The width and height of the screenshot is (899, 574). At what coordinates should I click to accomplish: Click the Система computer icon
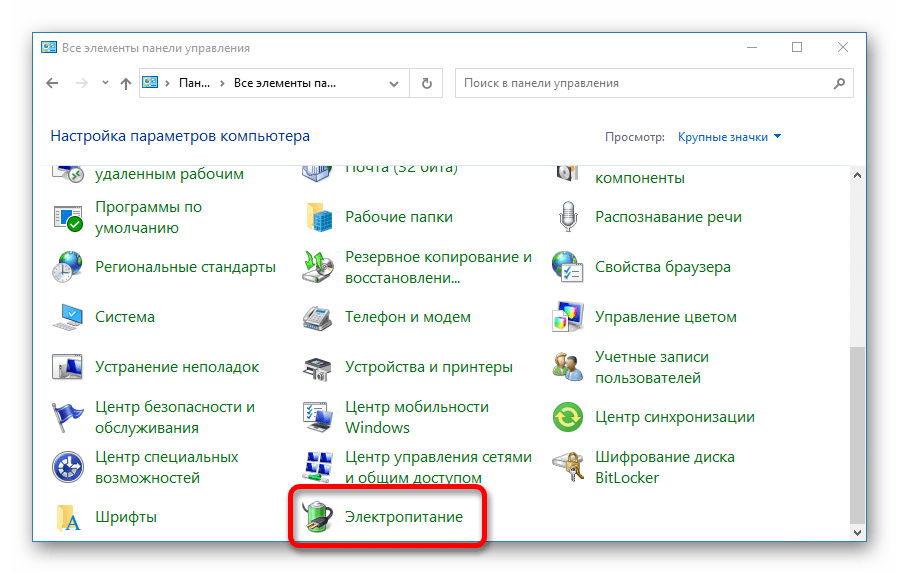click(x=68, y=317)
